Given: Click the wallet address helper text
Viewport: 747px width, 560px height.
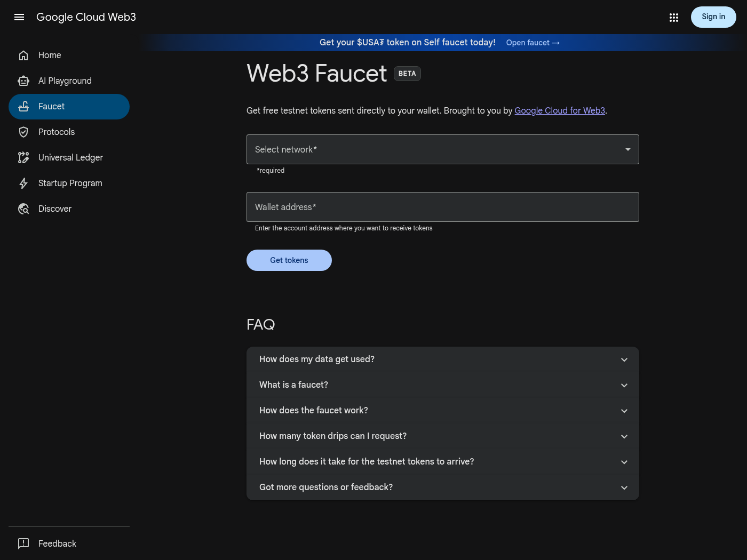Looking at the screenshot, I should 344,228.
